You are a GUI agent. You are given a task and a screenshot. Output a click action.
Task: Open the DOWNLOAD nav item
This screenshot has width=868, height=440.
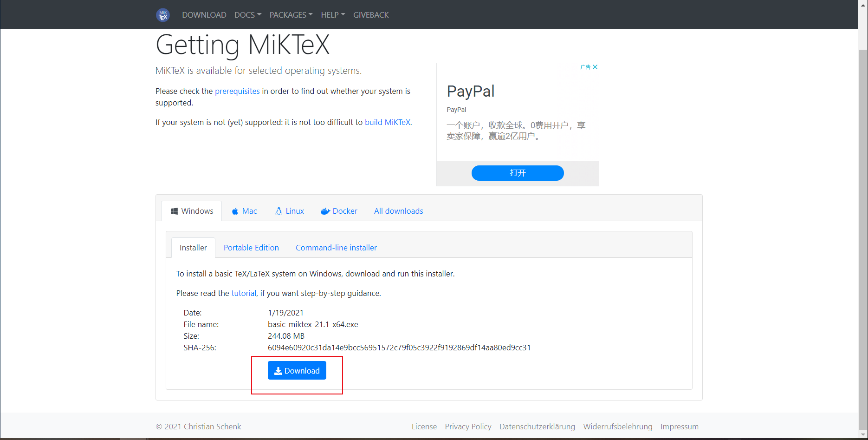[204, 15]
